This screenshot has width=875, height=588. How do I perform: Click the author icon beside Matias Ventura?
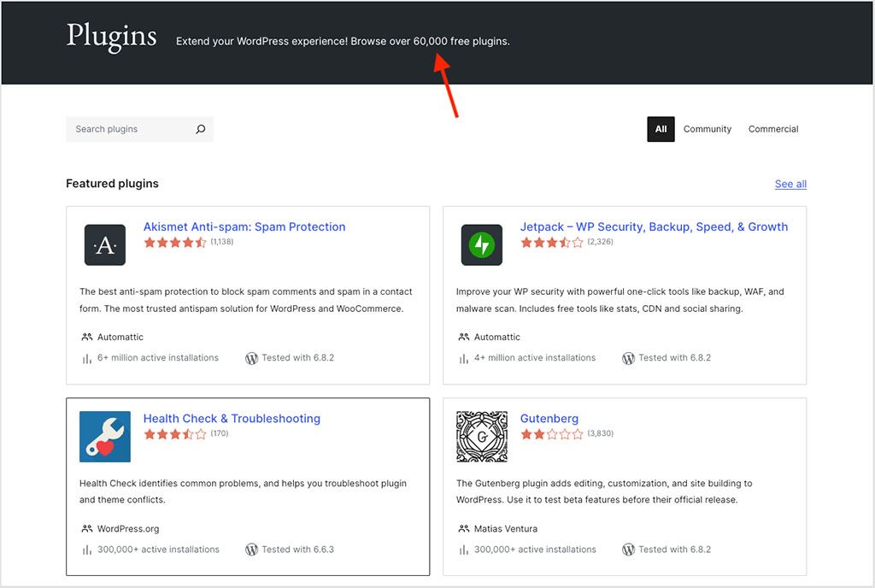pyautogui.click(x=464, y=528)
